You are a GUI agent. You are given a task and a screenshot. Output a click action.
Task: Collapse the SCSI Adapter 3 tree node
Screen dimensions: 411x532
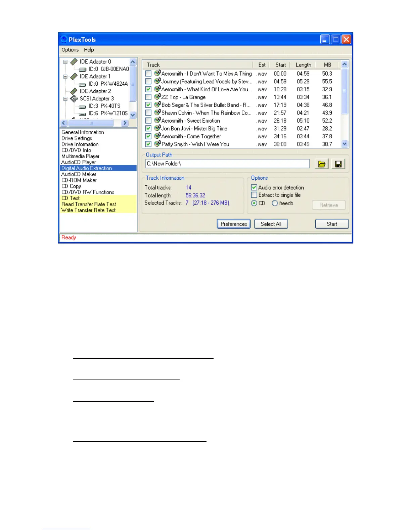point(65,99)
